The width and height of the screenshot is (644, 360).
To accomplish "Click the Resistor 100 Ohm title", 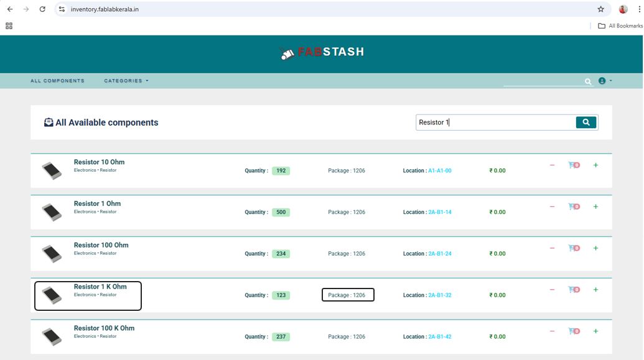I will (x=101, y=245).
